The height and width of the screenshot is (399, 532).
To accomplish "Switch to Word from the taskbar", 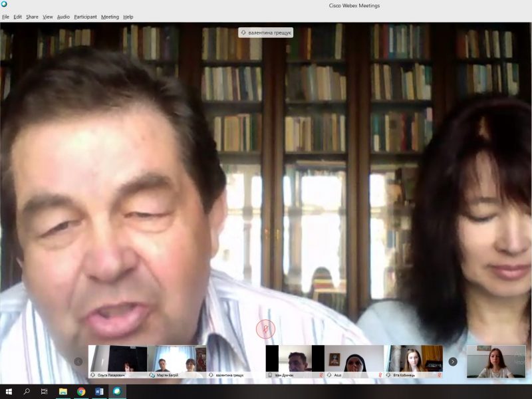I will (99, 392).
